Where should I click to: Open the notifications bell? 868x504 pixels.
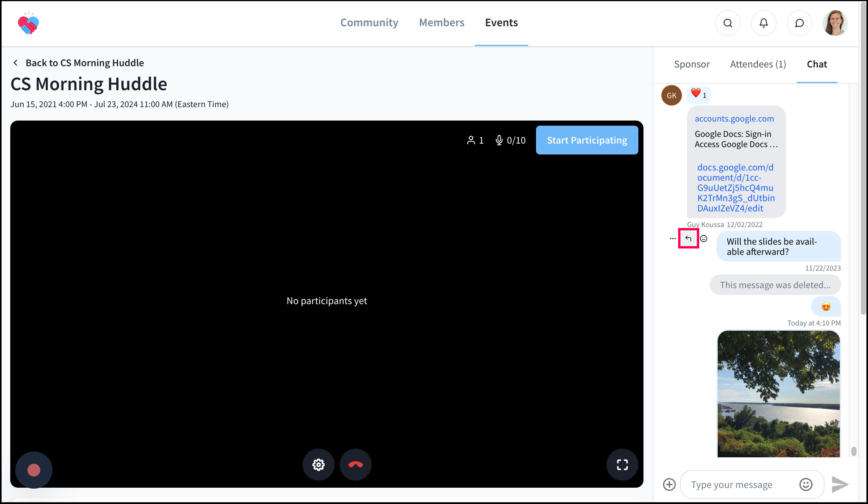point(763,23)
